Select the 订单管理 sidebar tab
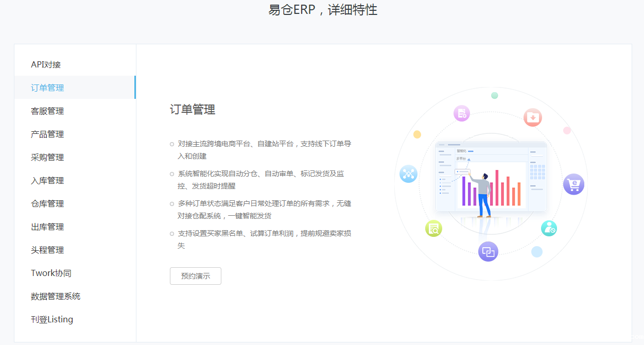This screenshot has width=644, height=345. click(x=47, y=88)
